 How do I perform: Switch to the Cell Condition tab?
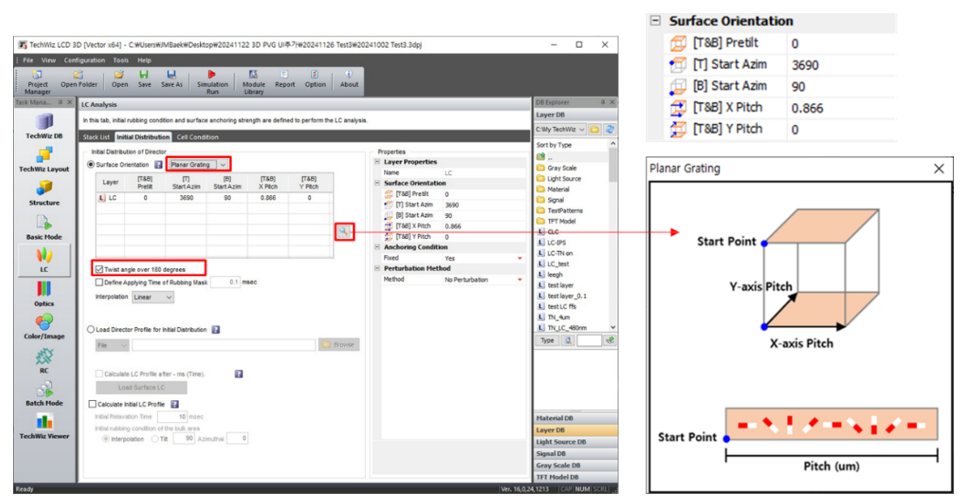(x=197, y=137)
